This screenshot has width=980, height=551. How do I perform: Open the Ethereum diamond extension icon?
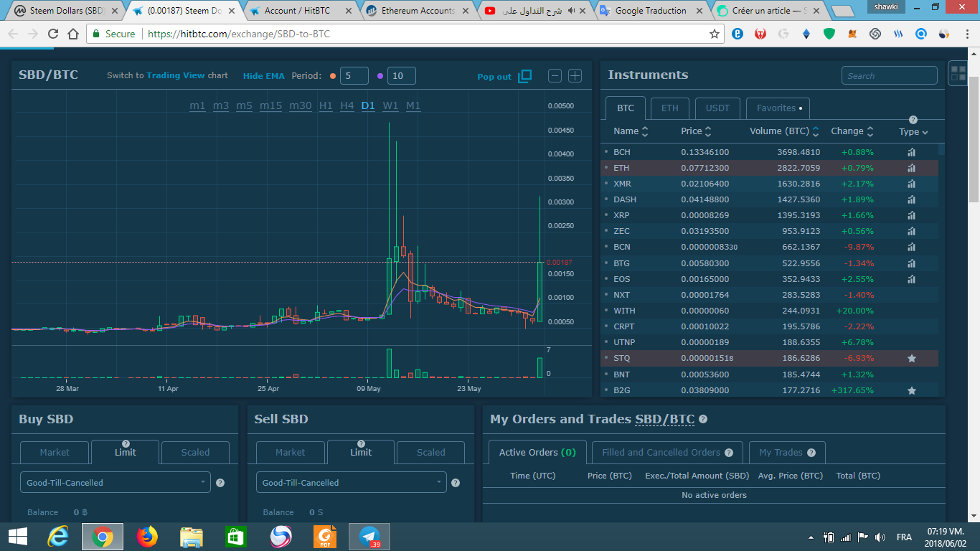coord(806,34)
